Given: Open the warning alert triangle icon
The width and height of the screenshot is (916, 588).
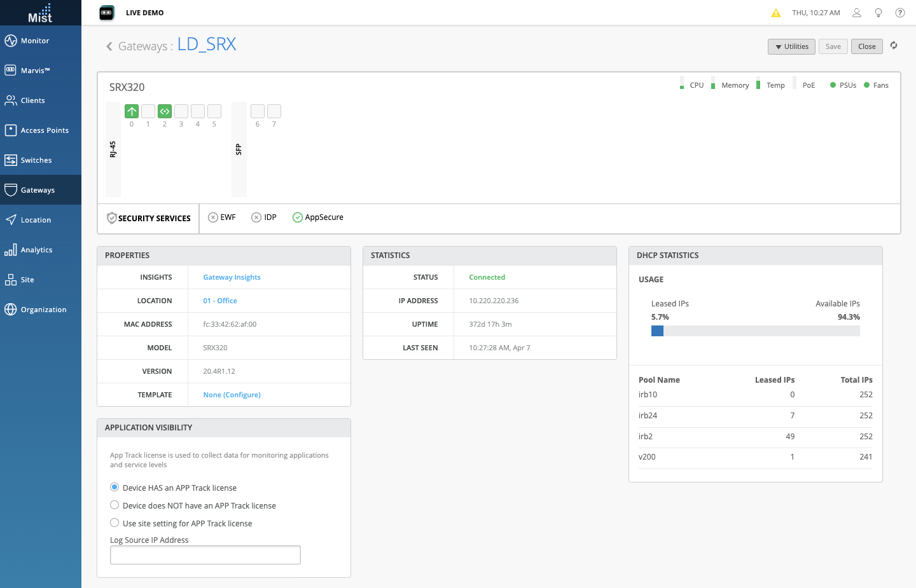Looking at the screenshot, I should tap(776, 13).
